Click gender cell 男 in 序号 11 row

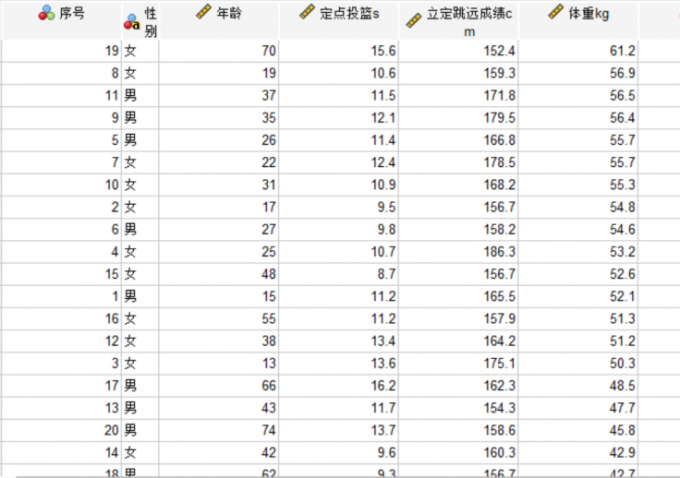(140, 96)
